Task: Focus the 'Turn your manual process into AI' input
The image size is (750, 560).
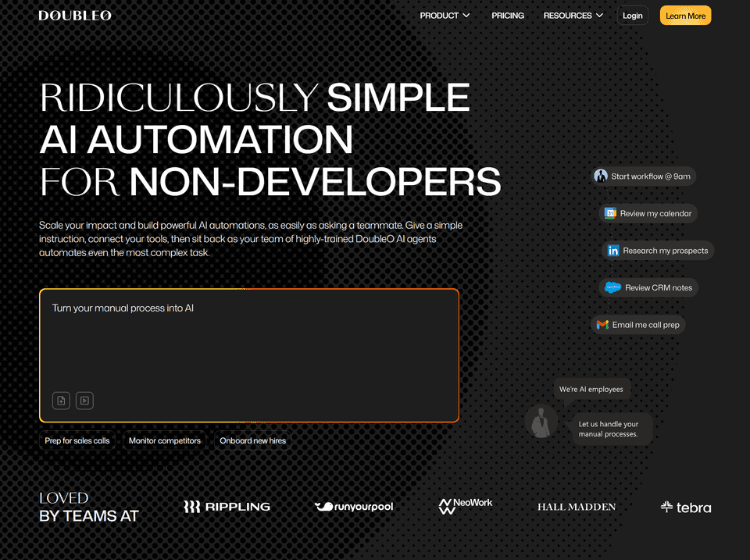Action: coord(249,355)
